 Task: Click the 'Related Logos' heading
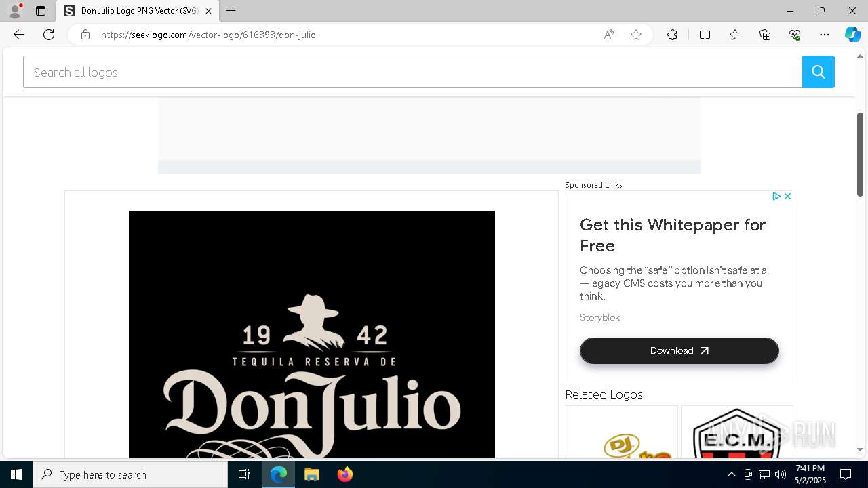[x=604, y=394]
